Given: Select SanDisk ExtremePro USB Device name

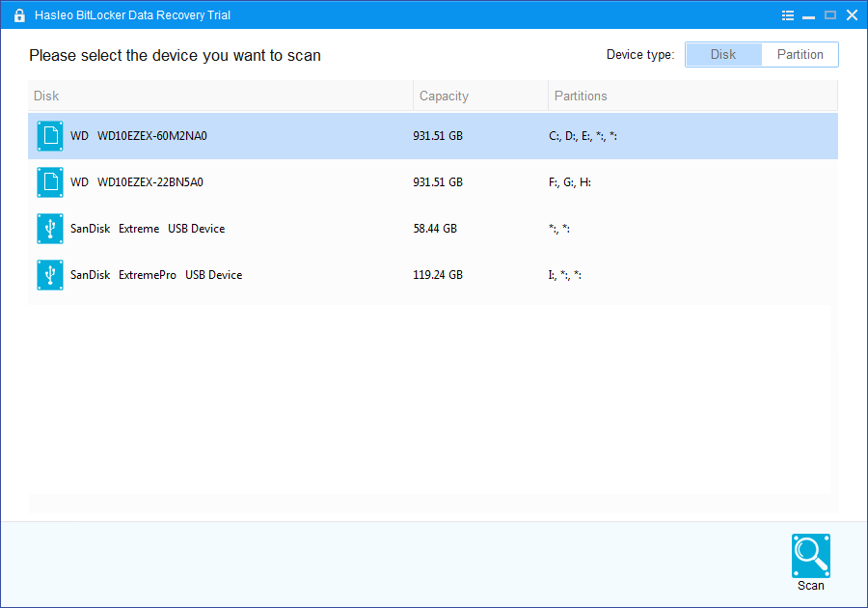Looking at the screenshot, I should point(156,275).
